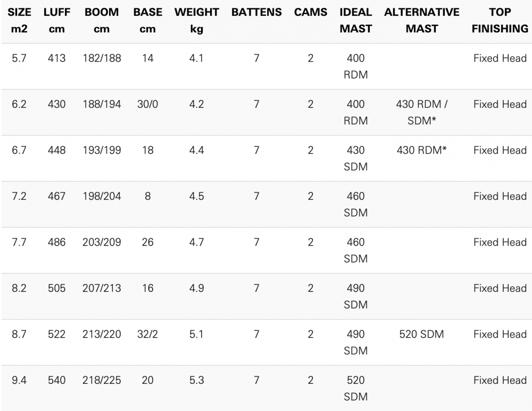This screenshot has height=411, width=532.
Task: Click the 520 SDM alternative mast cell
Action: 422,334
